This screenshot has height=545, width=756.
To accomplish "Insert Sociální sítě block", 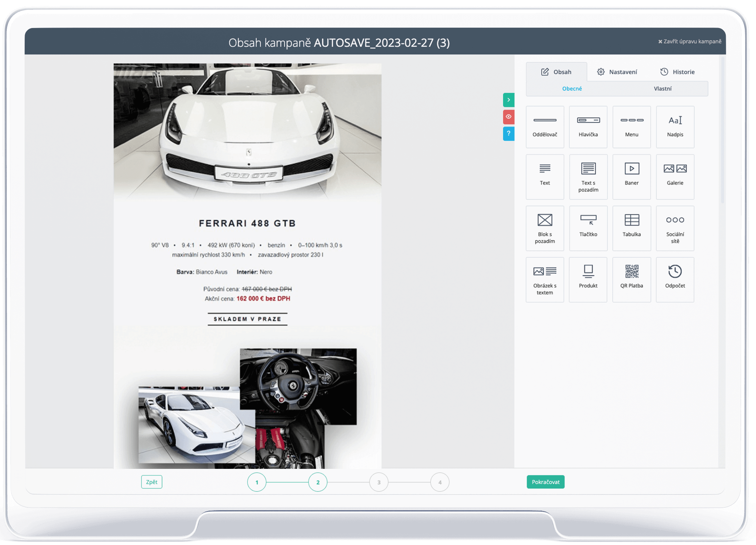I will point(675,228).
